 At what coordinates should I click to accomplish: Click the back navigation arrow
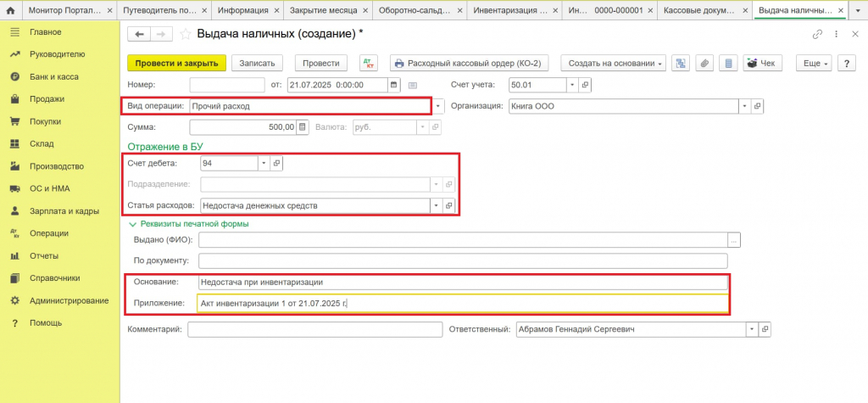[139, 35]
